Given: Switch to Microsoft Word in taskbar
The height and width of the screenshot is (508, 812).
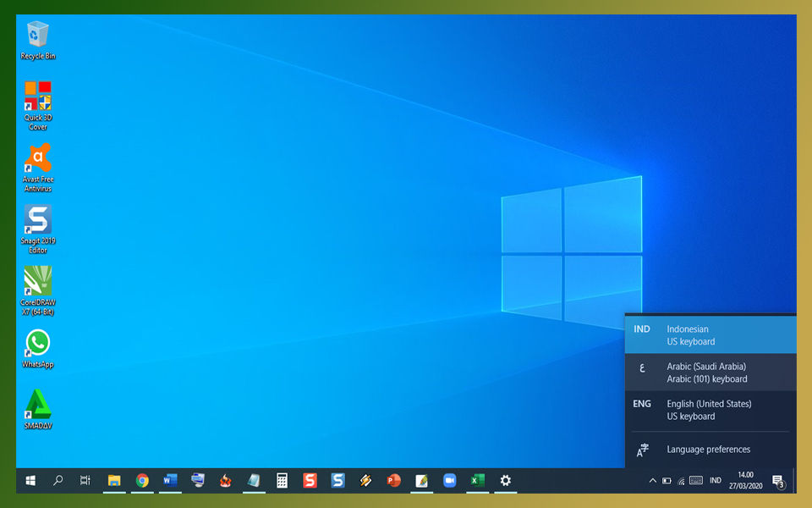Looking at the screenshot, I should (170, 481).
